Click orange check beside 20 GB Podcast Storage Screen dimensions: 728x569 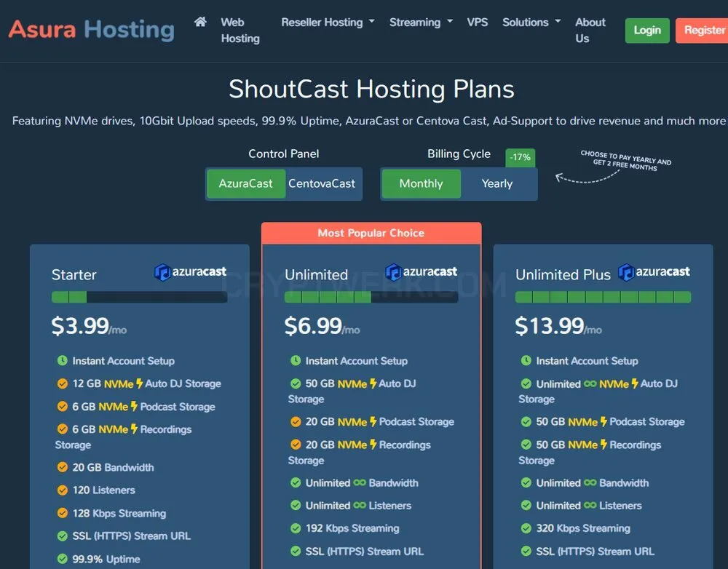click(296, 422)
